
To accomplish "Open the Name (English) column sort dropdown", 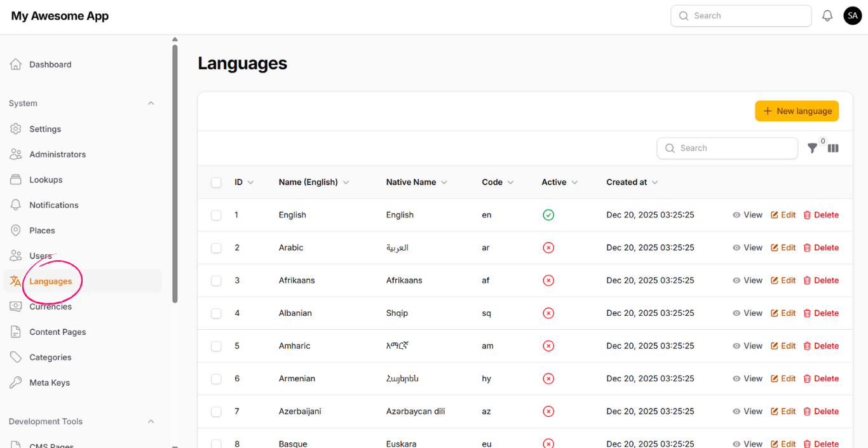I will (x=346, y=182).
